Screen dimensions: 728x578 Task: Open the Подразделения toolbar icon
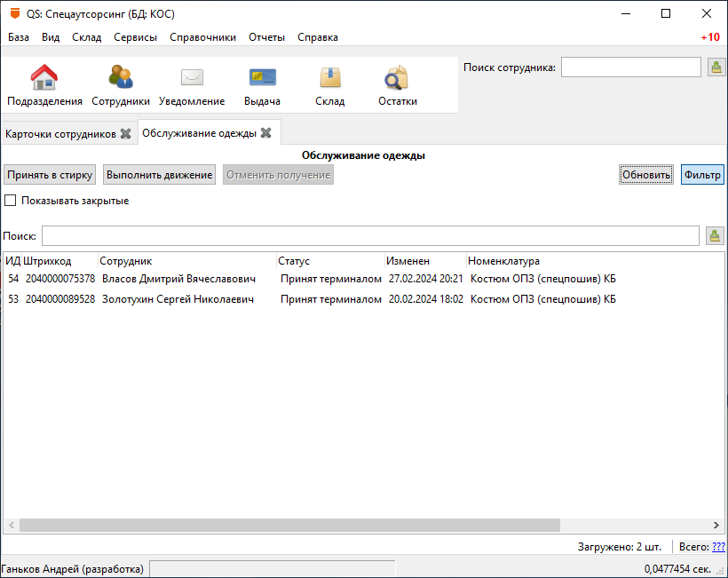44,78
